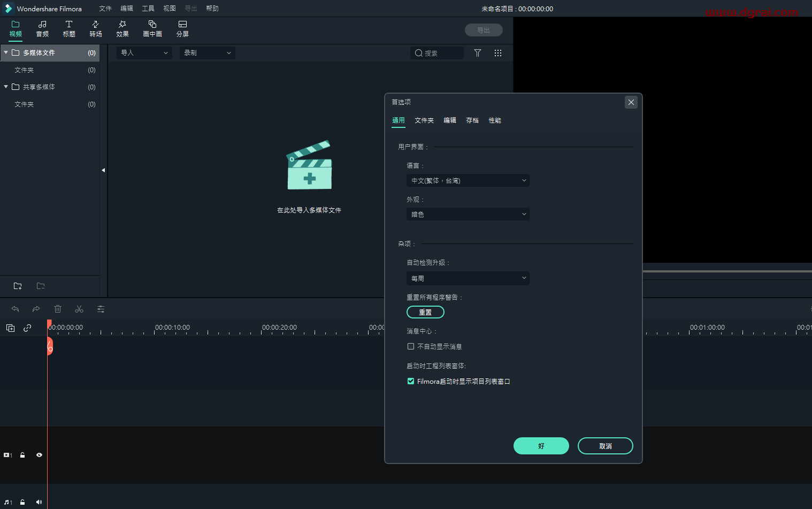Open the 帮助 menu

click(212, 9)
